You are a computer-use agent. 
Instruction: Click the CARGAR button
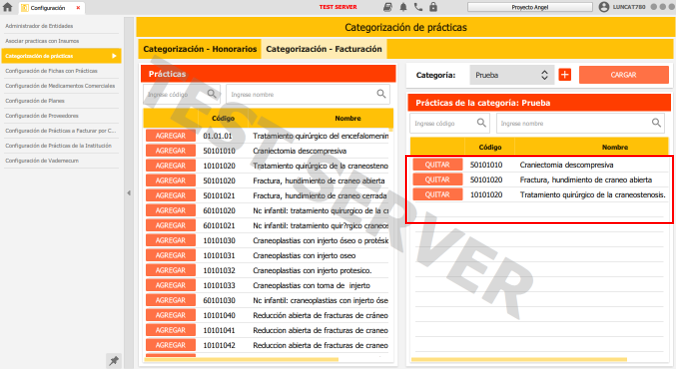point(623,75)
